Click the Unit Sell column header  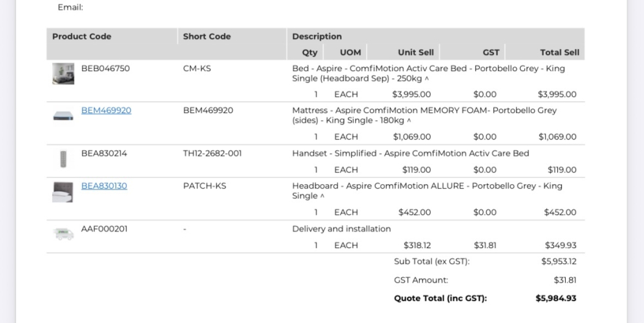(415, 52)
